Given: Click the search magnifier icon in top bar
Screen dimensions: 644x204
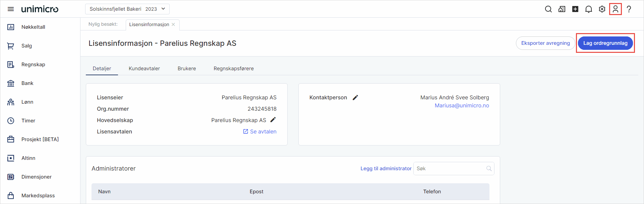Looking at the screenshot, I should coord(548,9).
